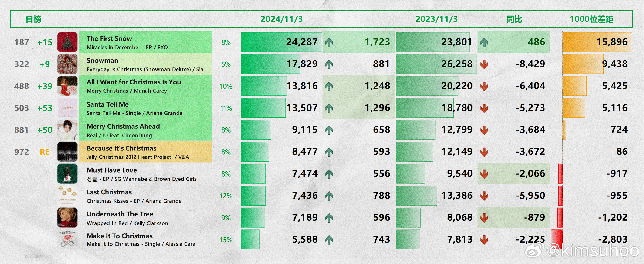The image size is (644, 264).
Task: Click the 日榜 column header
Action: click(x=33, y=19)
